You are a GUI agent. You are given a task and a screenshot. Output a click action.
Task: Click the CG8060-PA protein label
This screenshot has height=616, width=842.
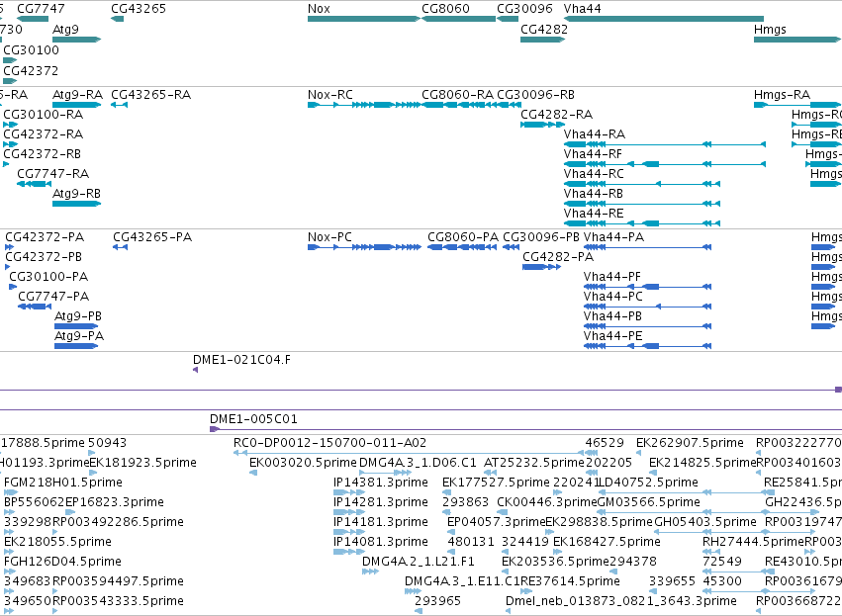[x=463, y=237]
